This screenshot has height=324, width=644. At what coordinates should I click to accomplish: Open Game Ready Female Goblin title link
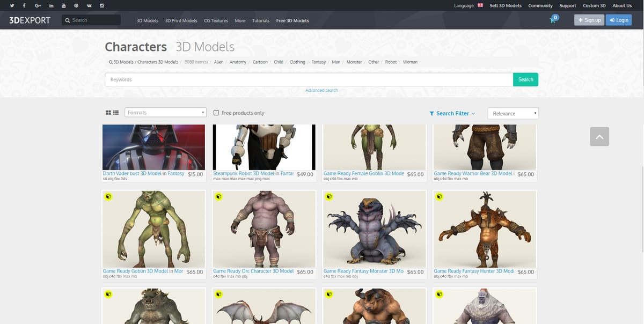pos(363,174)
